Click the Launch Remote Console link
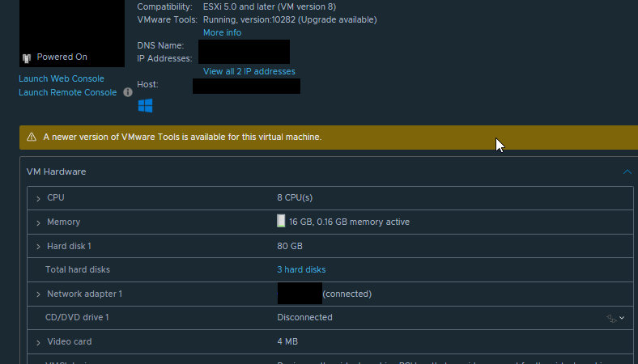The width and height of the screenshot is (638, 364). (68, 92)
